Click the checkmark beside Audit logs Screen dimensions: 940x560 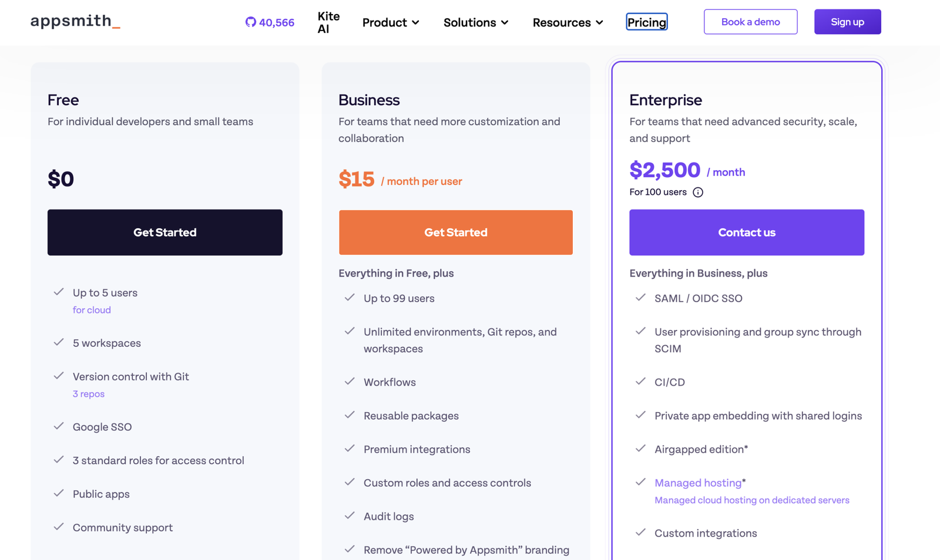point(350,515)
